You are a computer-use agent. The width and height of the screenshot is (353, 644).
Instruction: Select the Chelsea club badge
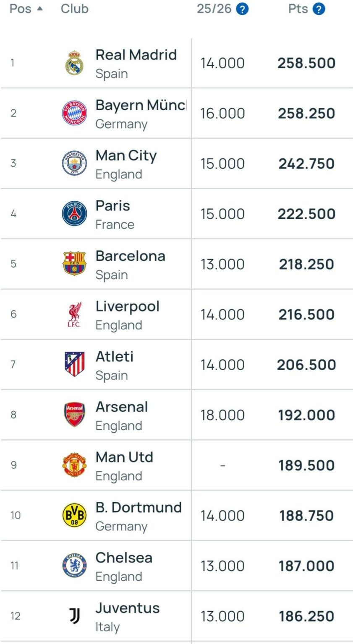[74, 566]
